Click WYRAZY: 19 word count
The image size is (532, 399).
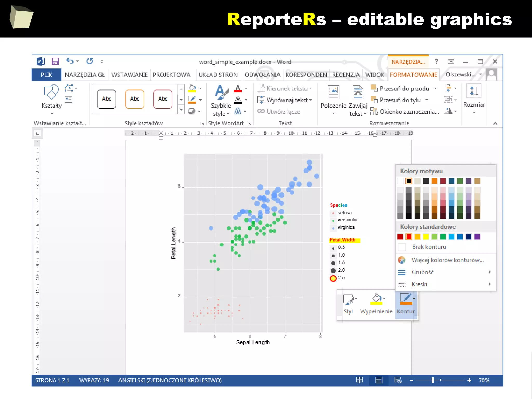94,380
